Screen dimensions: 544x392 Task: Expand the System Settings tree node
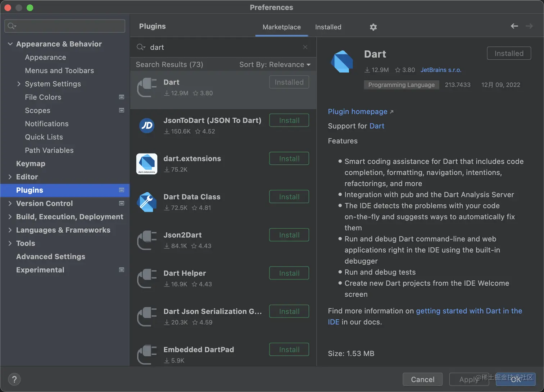[x=19, y=84]
